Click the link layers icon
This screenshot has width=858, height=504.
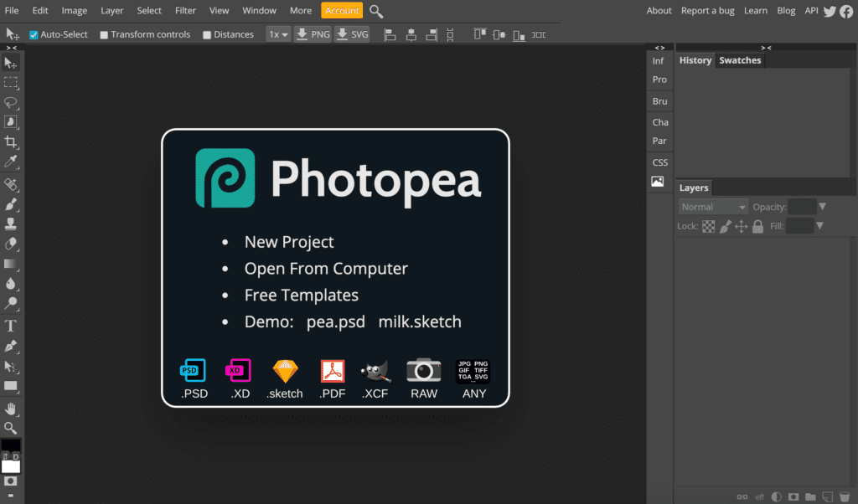[742, 497]
